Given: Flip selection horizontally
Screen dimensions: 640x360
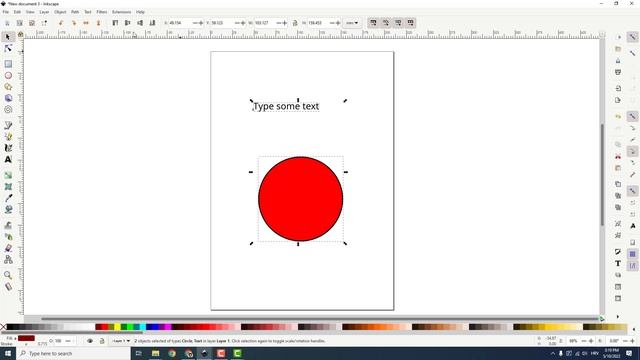Looking at the screenshot, I should coord(86,23).
